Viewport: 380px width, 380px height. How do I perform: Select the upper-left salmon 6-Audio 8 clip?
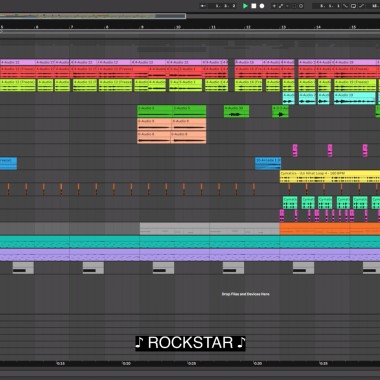(154, 124)
